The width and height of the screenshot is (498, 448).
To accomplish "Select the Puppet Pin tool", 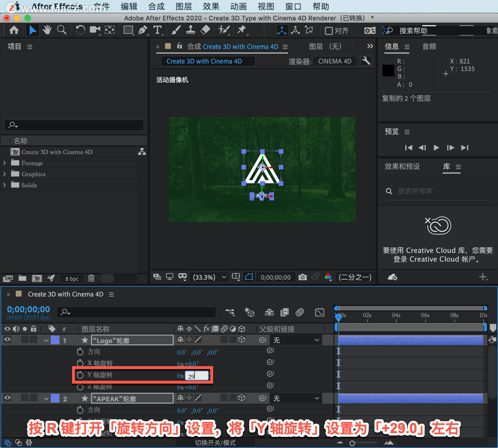I will click(x=242, y=30).
